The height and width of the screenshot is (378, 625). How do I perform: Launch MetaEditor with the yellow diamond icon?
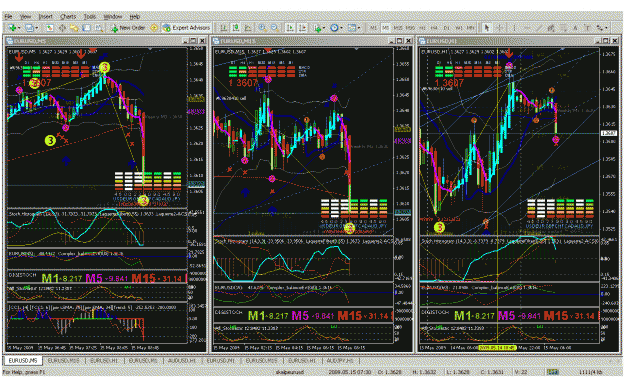click(154, 28)
